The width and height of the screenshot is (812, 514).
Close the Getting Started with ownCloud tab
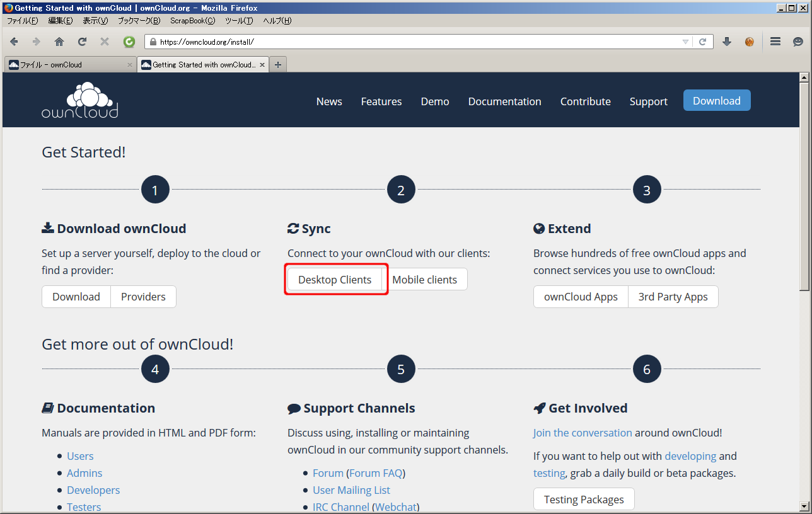262,64
